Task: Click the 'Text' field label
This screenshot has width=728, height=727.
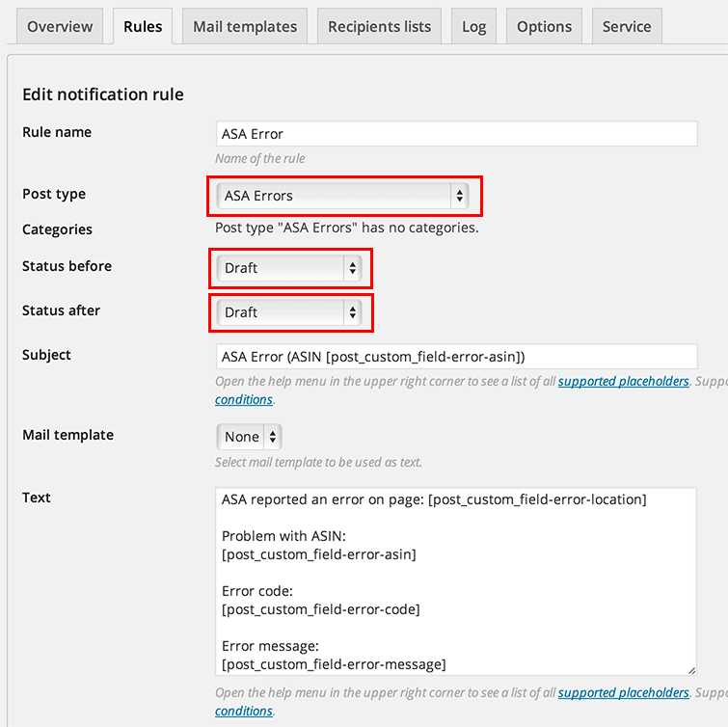Action: coord(37,498)
